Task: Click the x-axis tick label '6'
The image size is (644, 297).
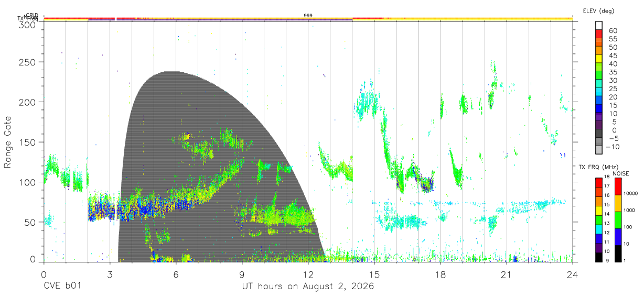Action: point(176,274)
